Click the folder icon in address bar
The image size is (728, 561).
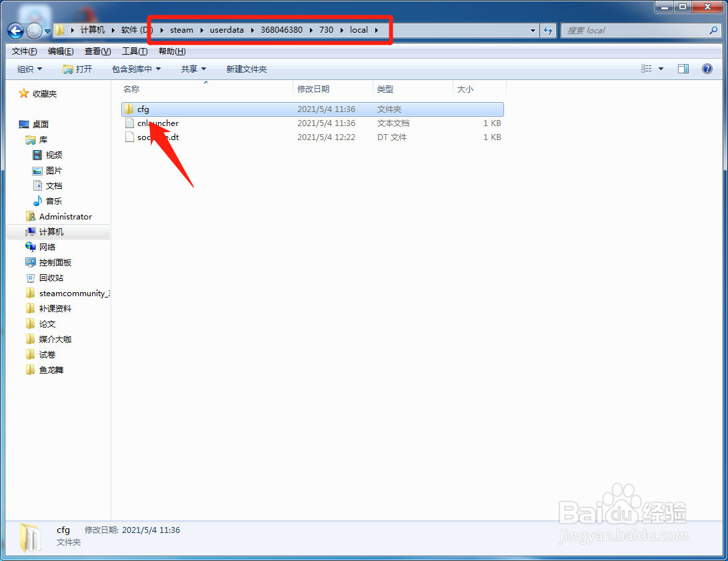[x=60, y=30]
